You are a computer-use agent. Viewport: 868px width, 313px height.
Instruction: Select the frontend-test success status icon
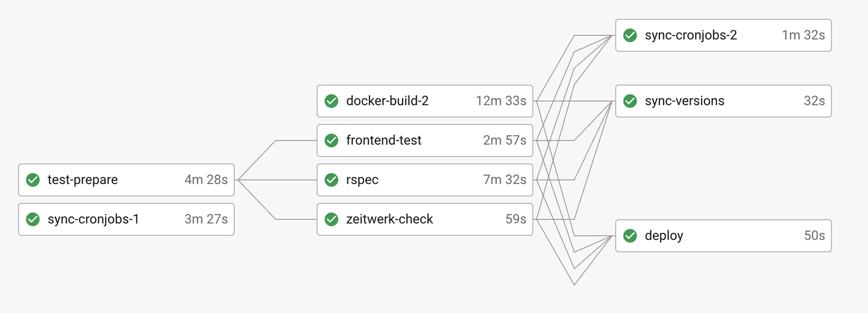[x=332, y=141]
